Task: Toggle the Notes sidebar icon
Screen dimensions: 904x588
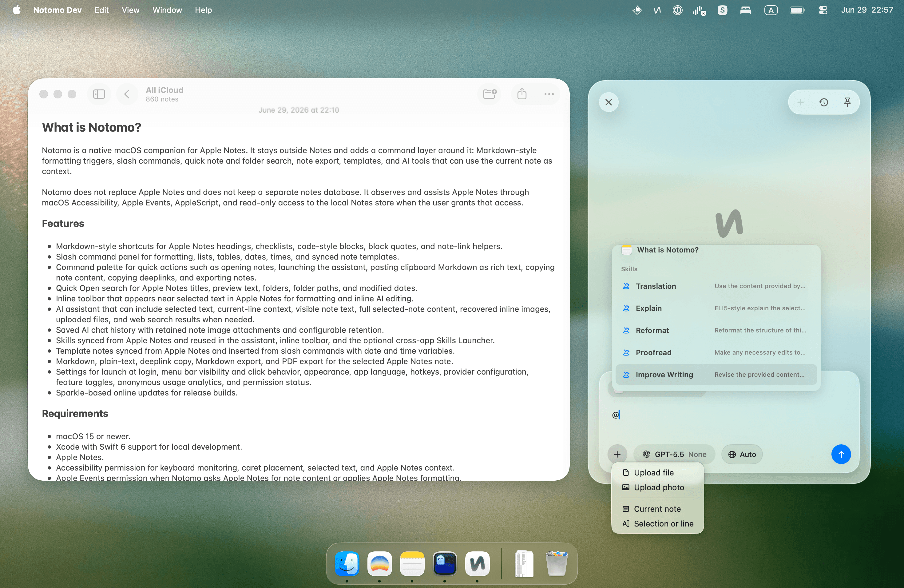Action: click(x=99, y=94)
